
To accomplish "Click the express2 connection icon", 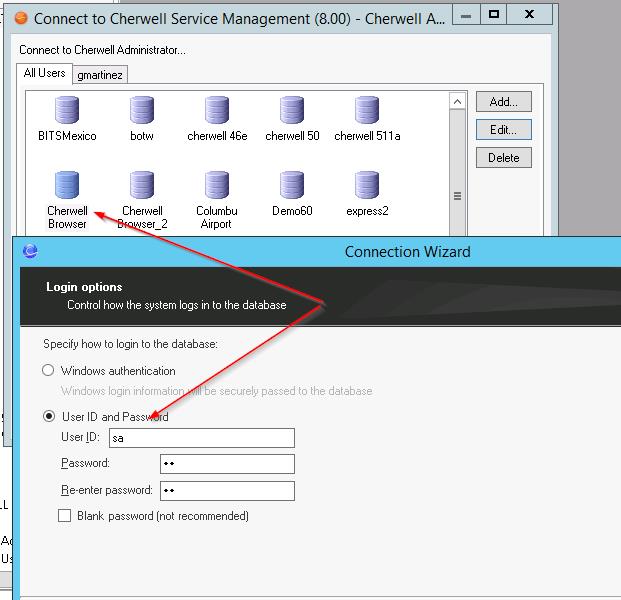I will 367,186.
